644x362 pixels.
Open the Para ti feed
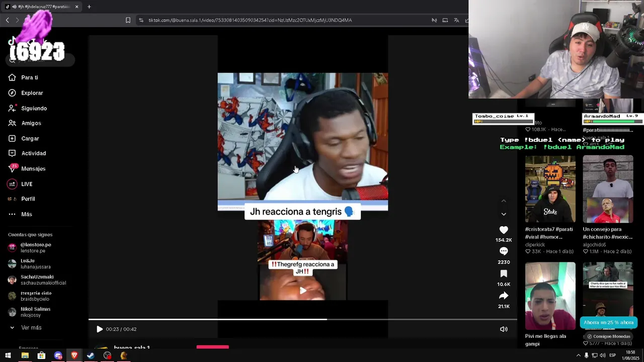tap(29, 77)
